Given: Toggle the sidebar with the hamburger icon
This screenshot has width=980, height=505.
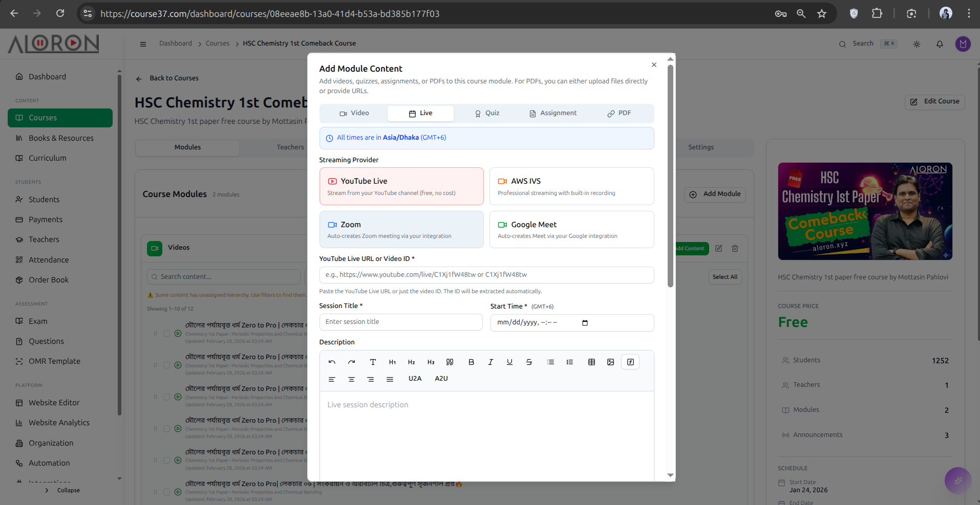Looking at the screenshot, I should (143, 44).
